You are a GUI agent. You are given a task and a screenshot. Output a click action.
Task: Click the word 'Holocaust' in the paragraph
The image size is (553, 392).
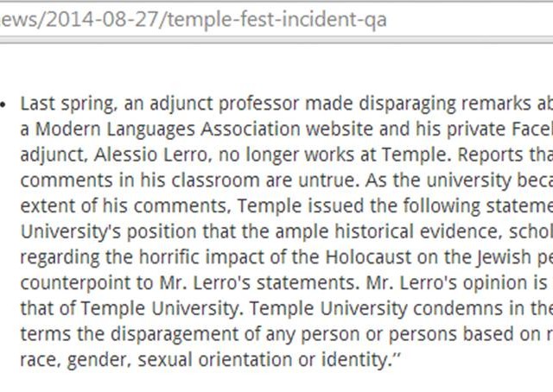[x=368, y=257]
